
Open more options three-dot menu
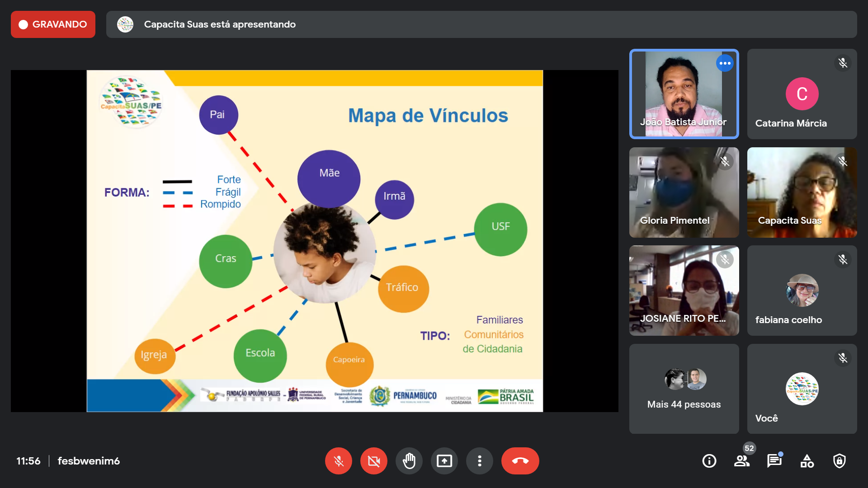pyautogui.click(x=479, y=461)
